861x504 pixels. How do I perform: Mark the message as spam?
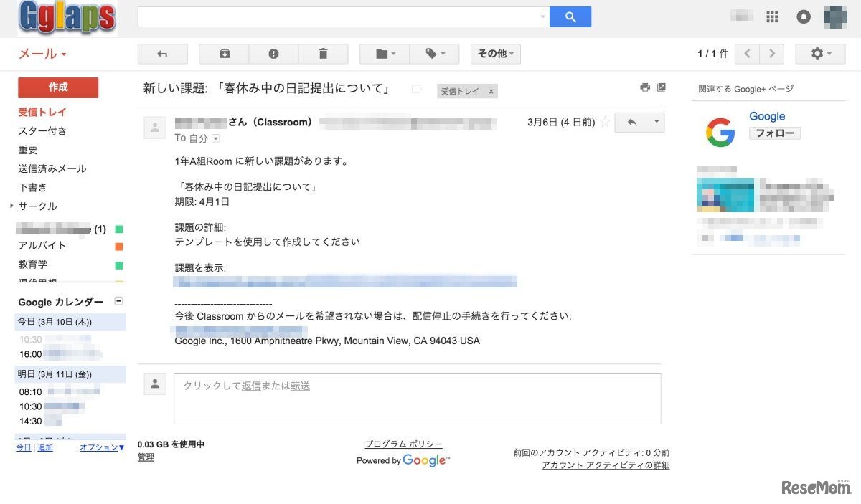pyautogui.click(x=273, y=53)
